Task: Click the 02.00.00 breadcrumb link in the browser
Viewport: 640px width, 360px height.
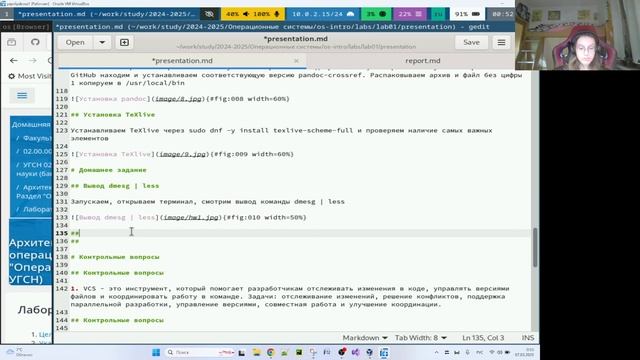Action: [37, 151]
